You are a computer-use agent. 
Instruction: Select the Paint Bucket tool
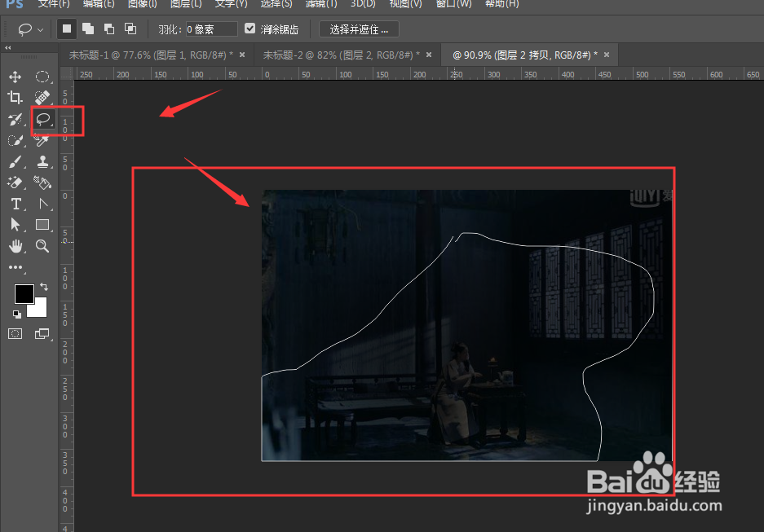42,182
